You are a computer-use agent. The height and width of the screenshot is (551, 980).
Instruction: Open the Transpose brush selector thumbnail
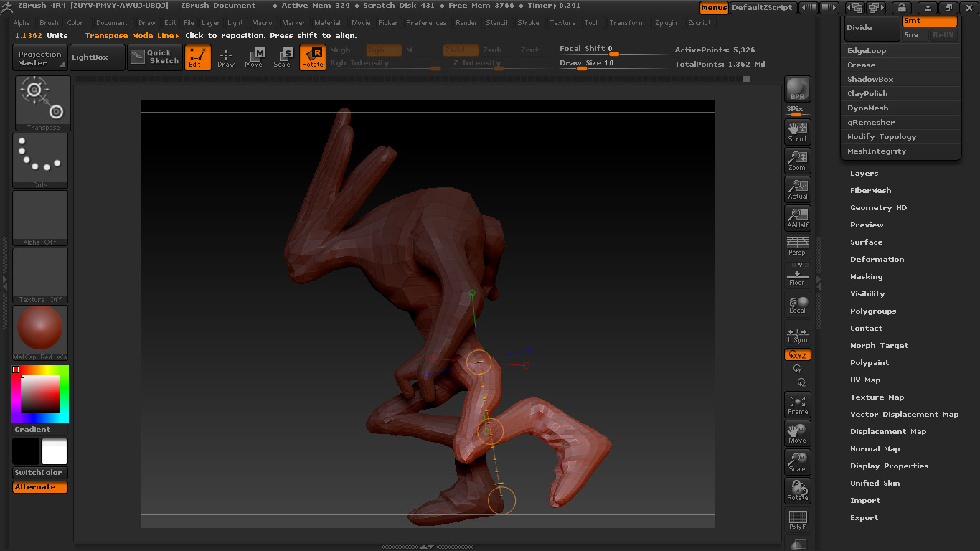click(43, 103)
